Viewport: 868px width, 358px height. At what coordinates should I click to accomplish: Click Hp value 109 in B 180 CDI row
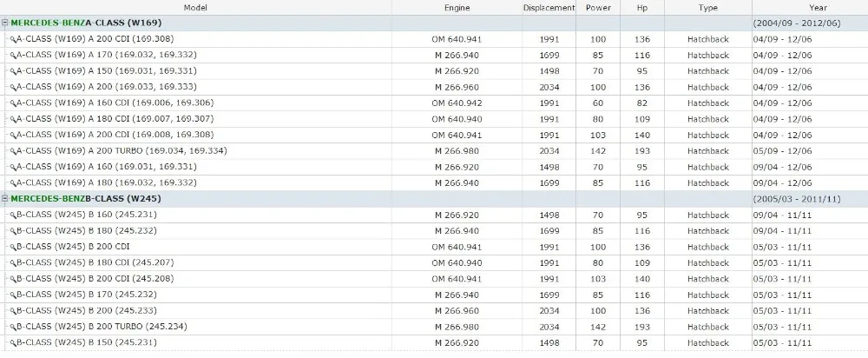[642, 263]
